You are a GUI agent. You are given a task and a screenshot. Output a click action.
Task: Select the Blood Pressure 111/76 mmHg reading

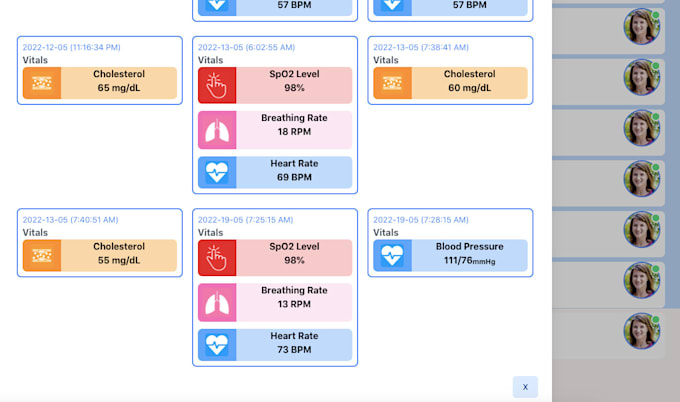pos(469,255)
